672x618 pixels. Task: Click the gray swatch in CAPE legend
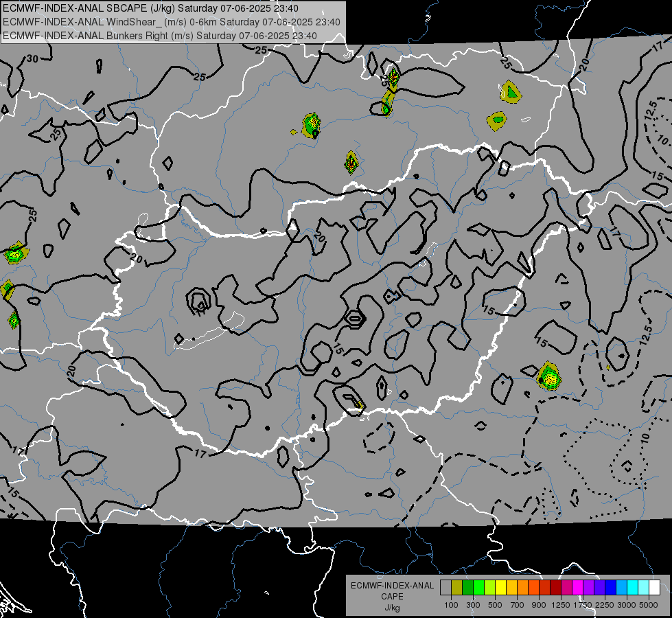445,588
